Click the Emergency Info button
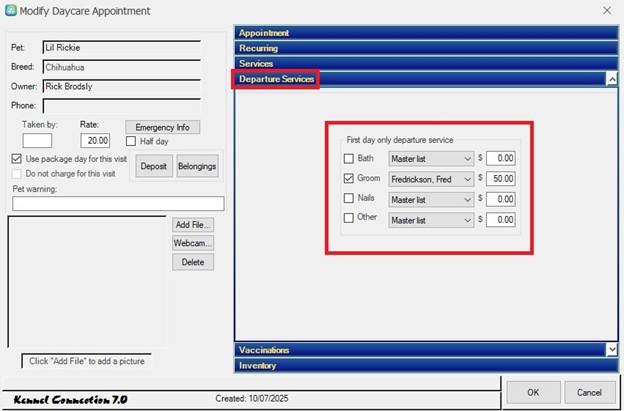This screenshot has height=411, width=624. [162, 127]
